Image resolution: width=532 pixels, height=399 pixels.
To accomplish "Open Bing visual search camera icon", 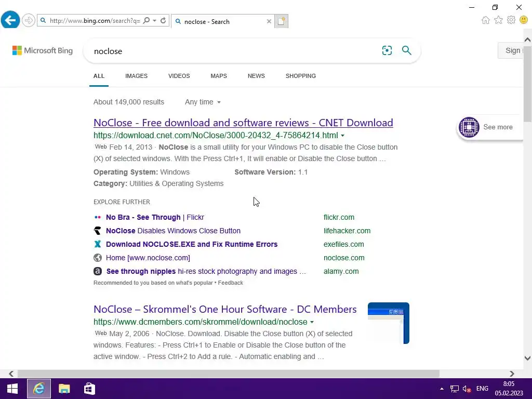I will click(387, 50).
